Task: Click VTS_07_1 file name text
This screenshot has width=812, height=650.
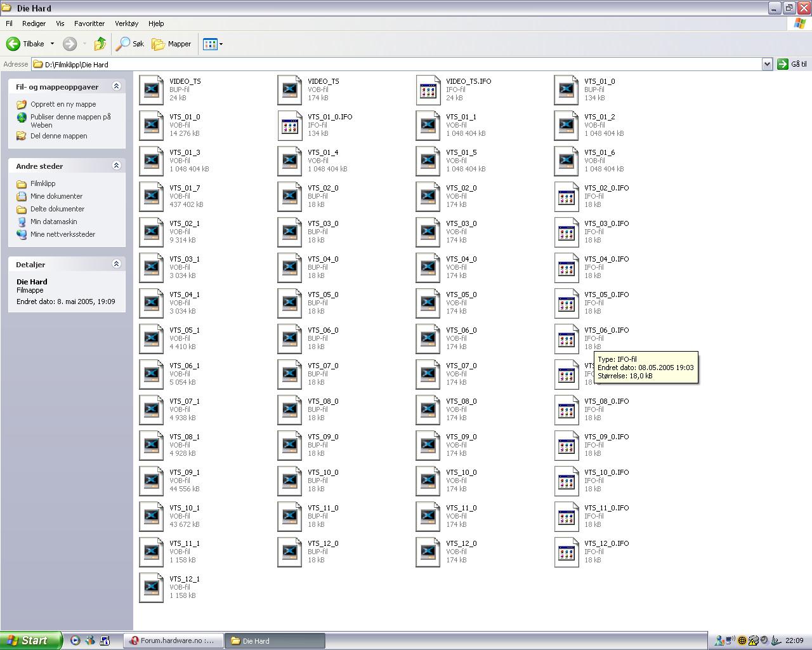Action: [x=185, y=401]
